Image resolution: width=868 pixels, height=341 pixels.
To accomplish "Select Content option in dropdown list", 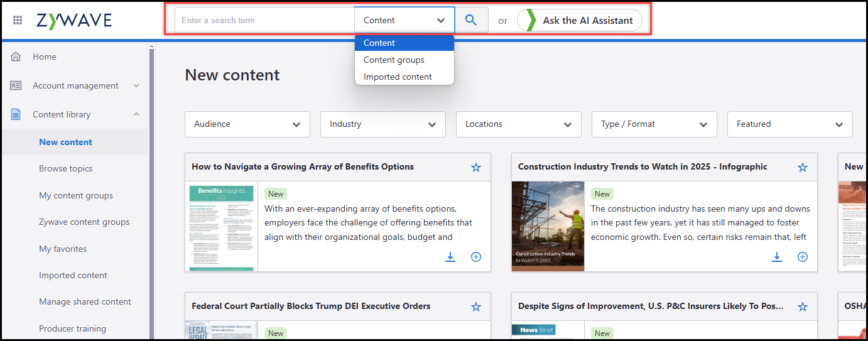I will (404, 43).
